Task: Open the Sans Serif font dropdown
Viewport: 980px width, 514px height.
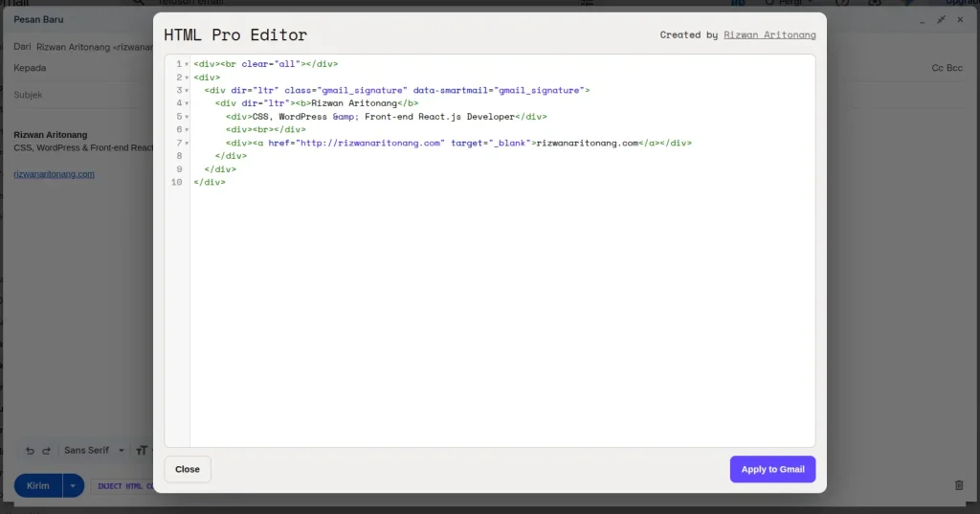Action: [x=94, y=450]
